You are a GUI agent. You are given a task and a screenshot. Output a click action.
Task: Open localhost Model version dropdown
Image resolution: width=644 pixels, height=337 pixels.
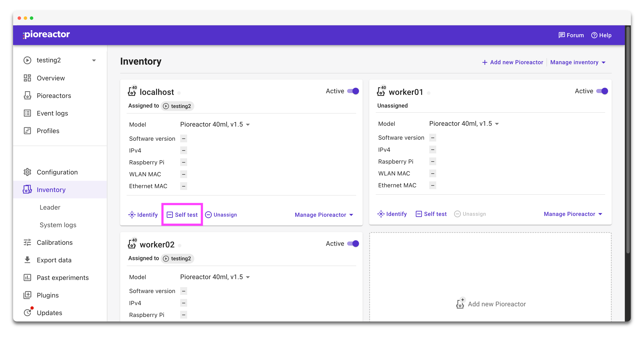(x=215, y=124)
